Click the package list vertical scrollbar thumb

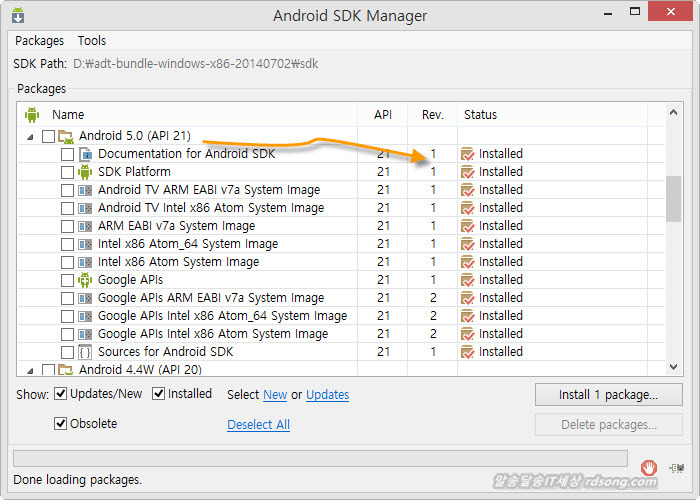(673, 196)
